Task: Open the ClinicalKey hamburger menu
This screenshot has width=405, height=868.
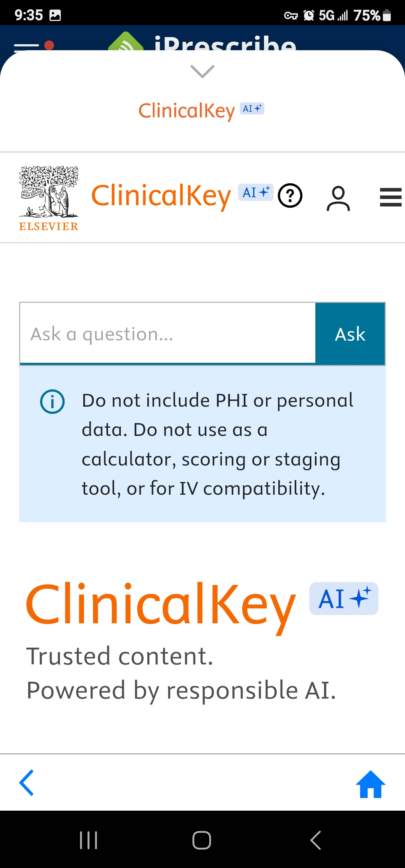Action: click(390, 197)
